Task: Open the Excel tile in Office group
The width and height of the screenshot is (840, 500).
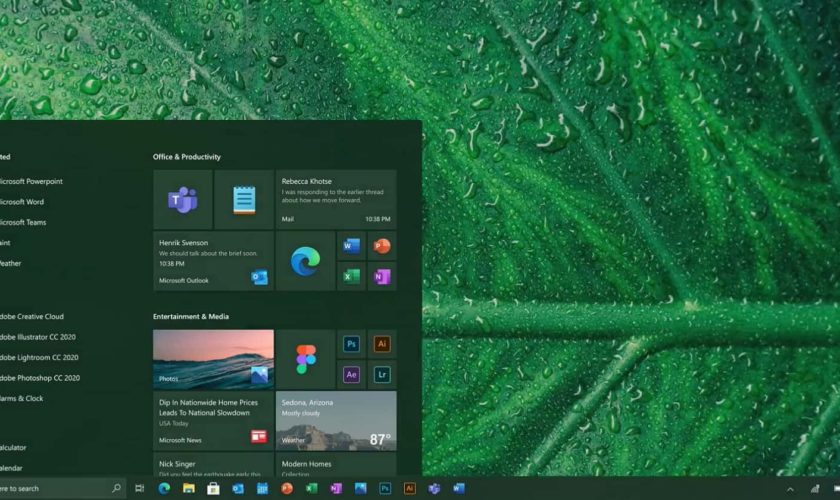Action: coord(351,277)
